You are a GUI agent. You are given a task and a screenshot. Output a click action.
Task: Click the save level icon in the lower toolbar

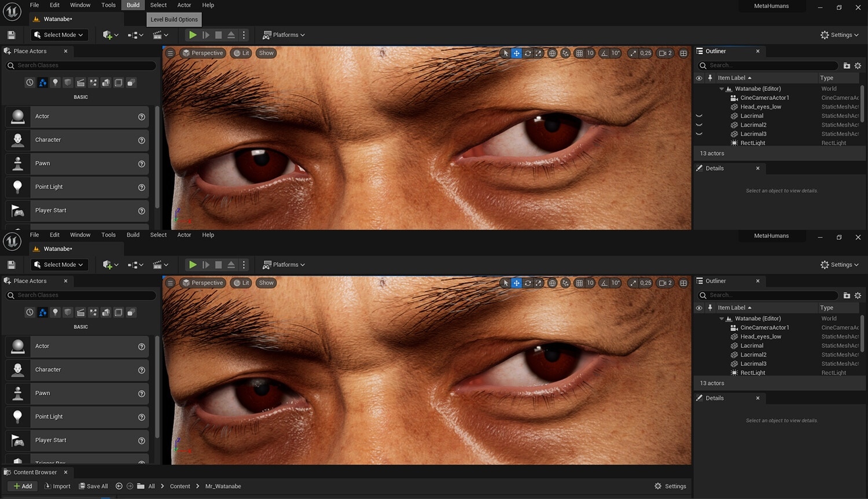[x=11, y=265]
